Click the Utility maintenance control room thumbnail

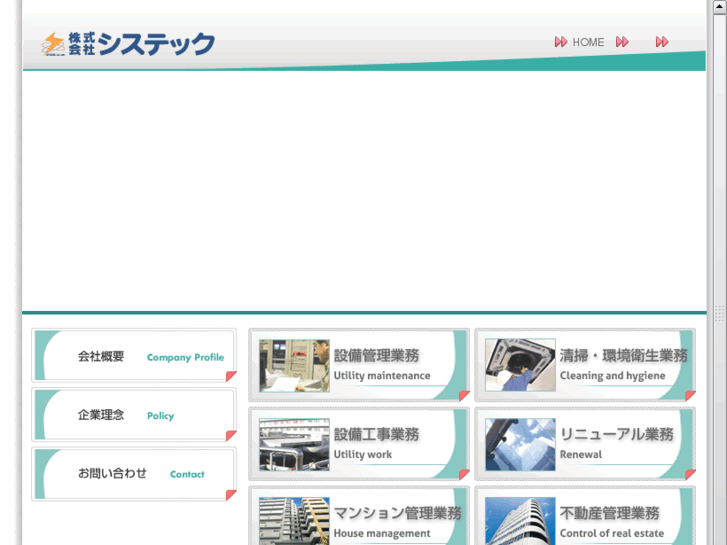click(294, 365)
